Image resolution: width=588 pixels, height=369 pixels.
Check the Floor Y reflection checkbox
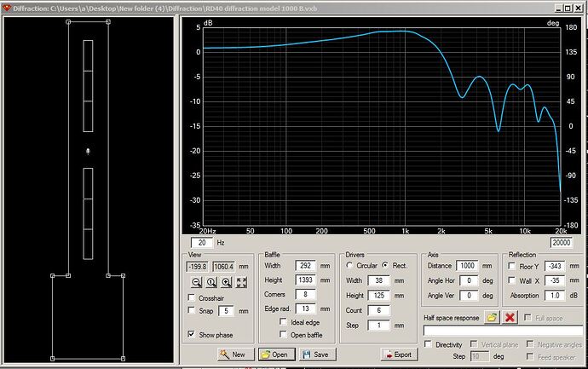[x=511, y=266]
